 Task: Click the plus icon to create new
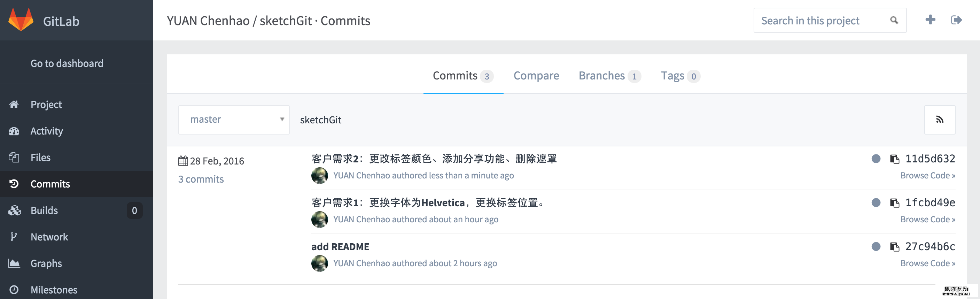930,20
